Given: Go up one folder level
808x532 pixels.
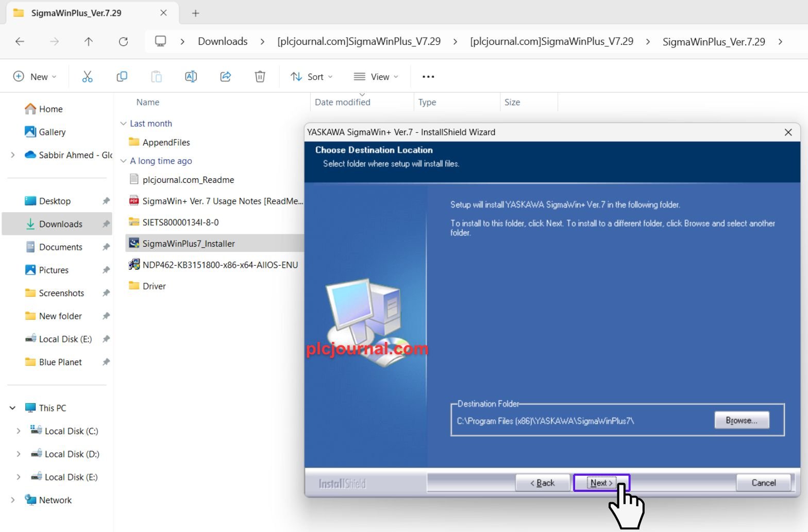Looking at the screenshot, I should pos(89,42).
